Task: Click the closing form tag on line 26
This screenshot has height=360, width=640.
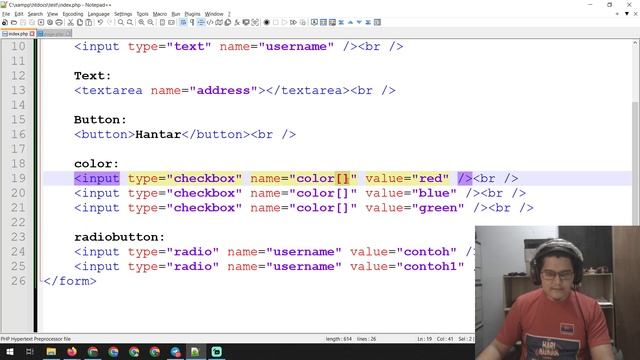Action: coord(70,281)
